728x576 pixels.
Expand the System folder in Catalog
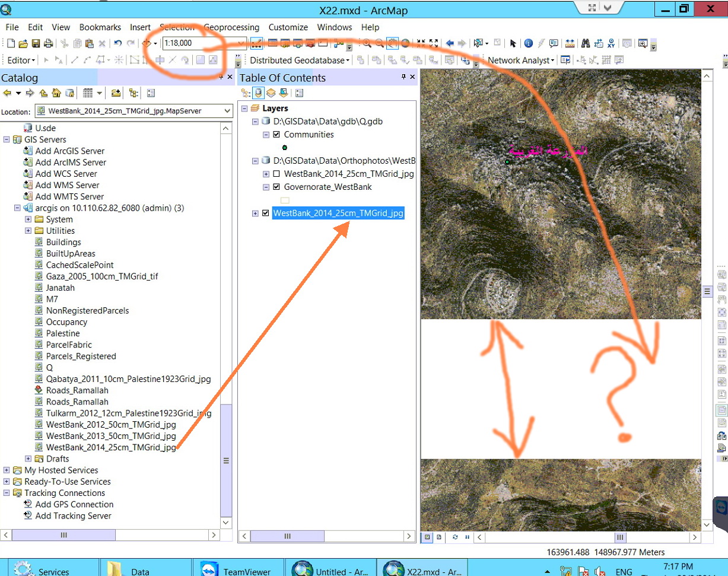[x=28, y=219]
